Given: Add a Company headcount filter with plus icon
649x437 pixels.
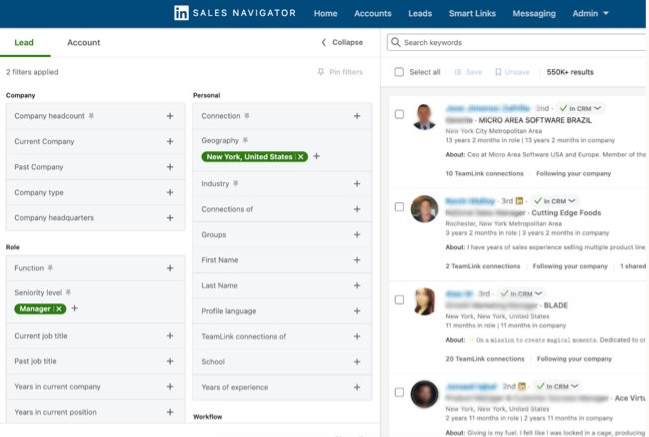Looking at the screenshot, I should [x=170, y=116].
